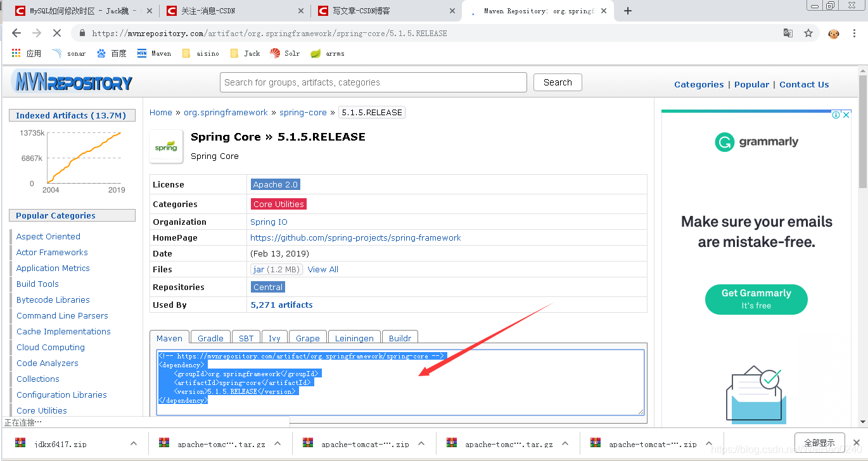Switch to the 关注-消息-CSDN tab
The image size is (868, 461).
point(235,11)
